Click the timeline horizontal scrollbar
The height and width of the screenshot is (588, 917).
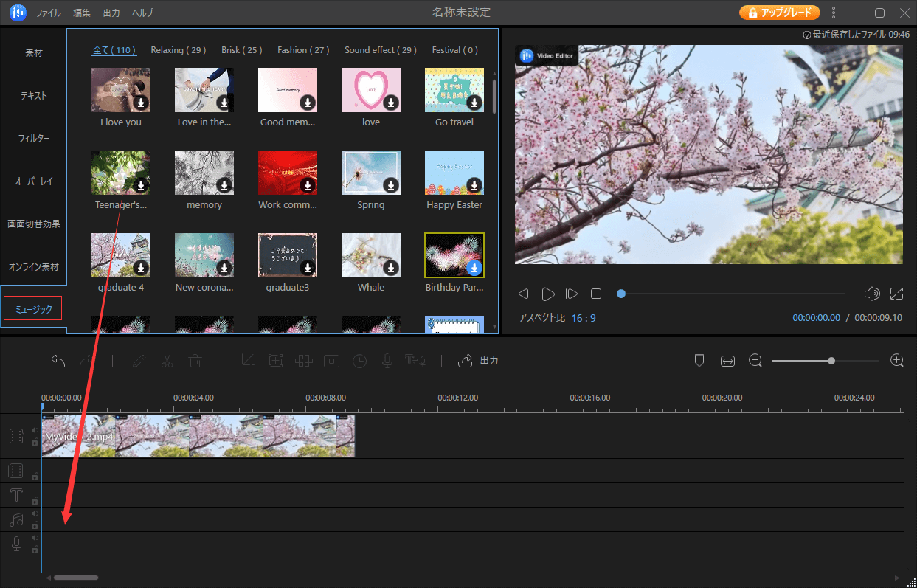pyautogui.click(x=76, y=578)
